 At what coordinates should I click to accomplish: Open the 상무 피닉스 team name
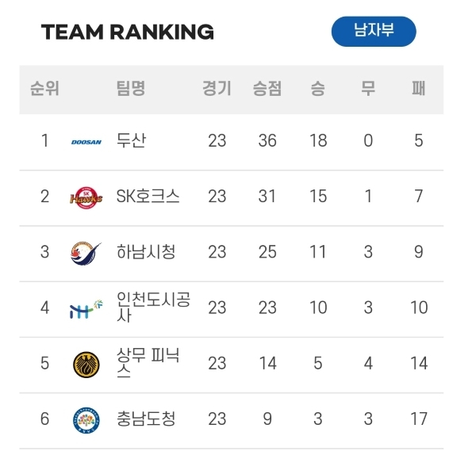(148, 363)
